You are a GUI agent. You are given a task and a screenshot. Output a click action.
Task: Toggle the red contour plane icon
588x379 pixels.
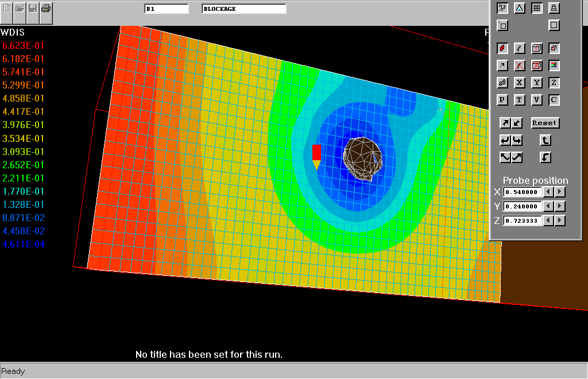[x=502, y=48]
